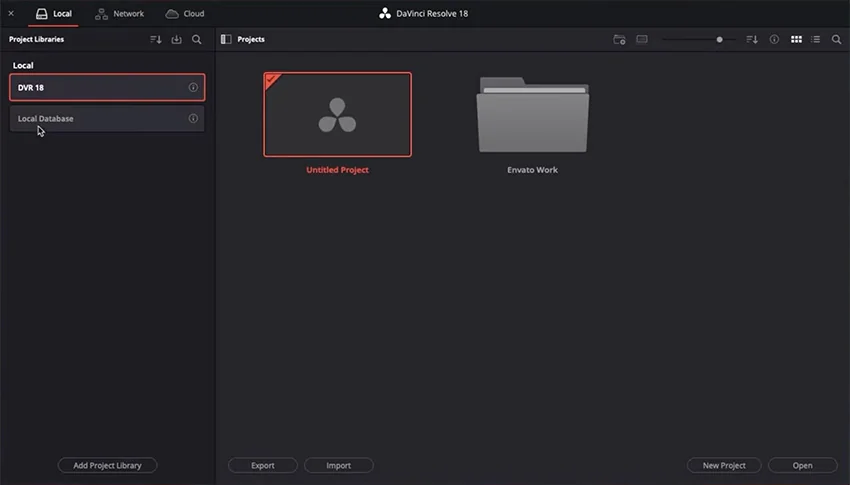The height and width of the screenshot is (485, 850).
Task: Click the Import button
Action: [339, 465]
